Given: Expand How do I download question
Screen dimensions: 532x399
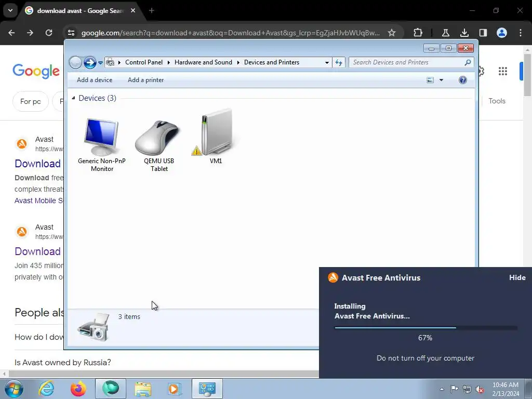Looking at the screenshot, I should [x=39, y=337].
